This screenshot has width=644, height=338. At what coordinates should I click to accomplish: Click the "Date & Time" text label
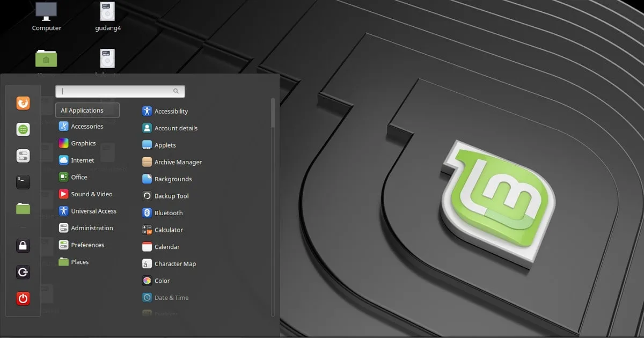172,298
